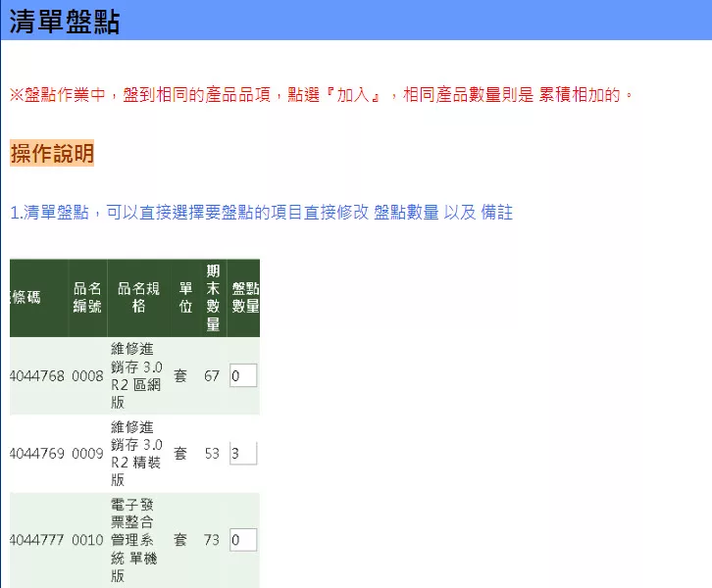This screenshot has height=588, width=712.
Task: Click the 清單盤點 page title
Action: pyautogui.click(x=65, y=22)
